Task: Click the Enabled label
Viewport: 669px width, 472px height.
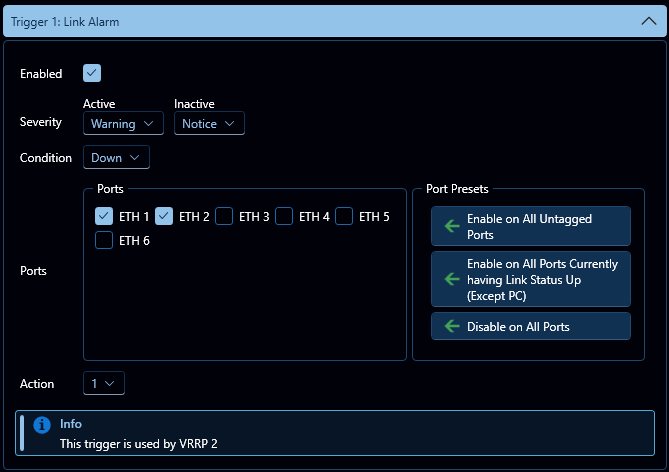Action: click(41, 74)
